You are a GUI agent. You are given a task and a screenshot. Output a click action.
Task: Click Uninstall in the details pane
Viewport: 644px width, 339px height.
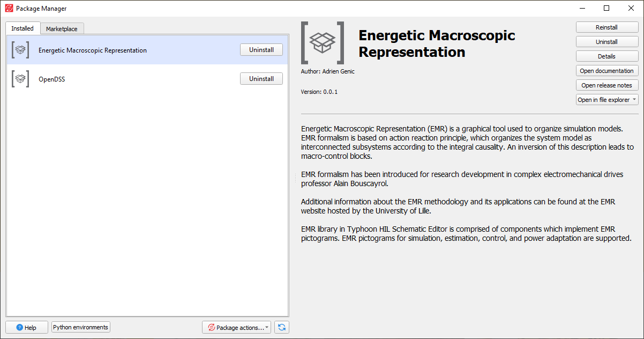click(606, 42)
